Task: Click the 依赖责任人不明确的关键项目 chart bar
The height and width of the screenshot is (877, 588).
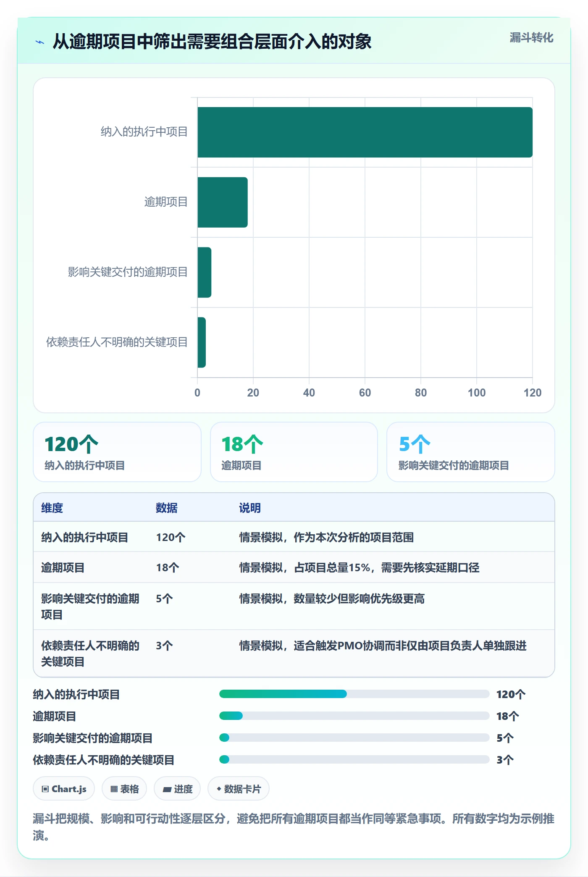Action: [x=202, y=342]
